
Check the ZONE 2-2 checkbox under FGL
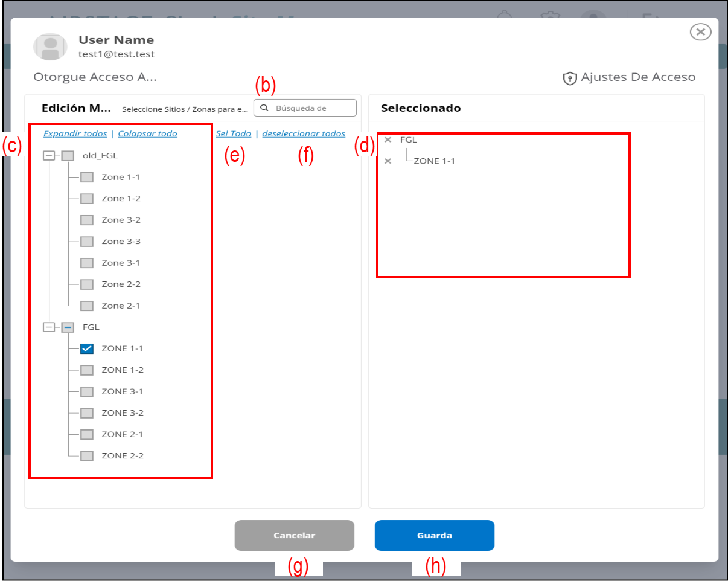(87, 456)
